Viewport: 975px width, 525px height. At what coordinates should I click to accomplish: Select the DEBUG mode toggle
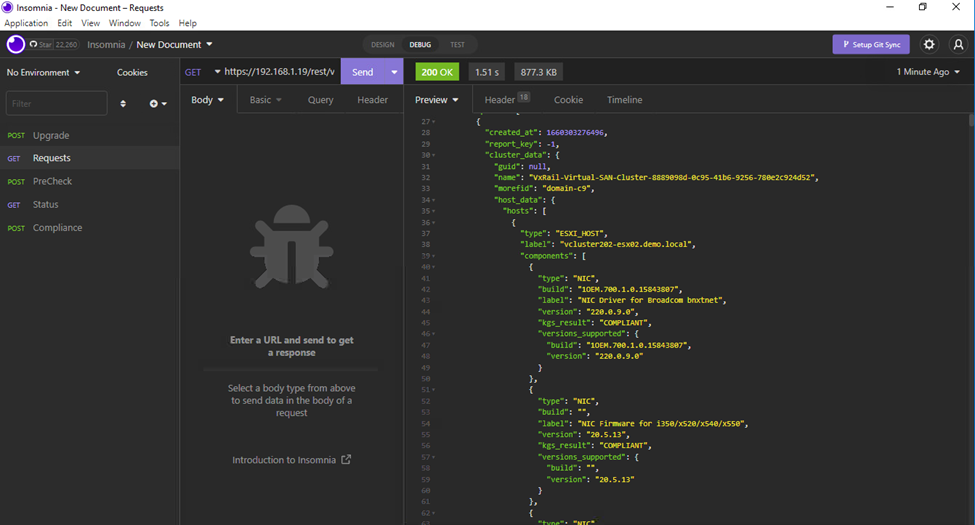click(x=419, y=45)
